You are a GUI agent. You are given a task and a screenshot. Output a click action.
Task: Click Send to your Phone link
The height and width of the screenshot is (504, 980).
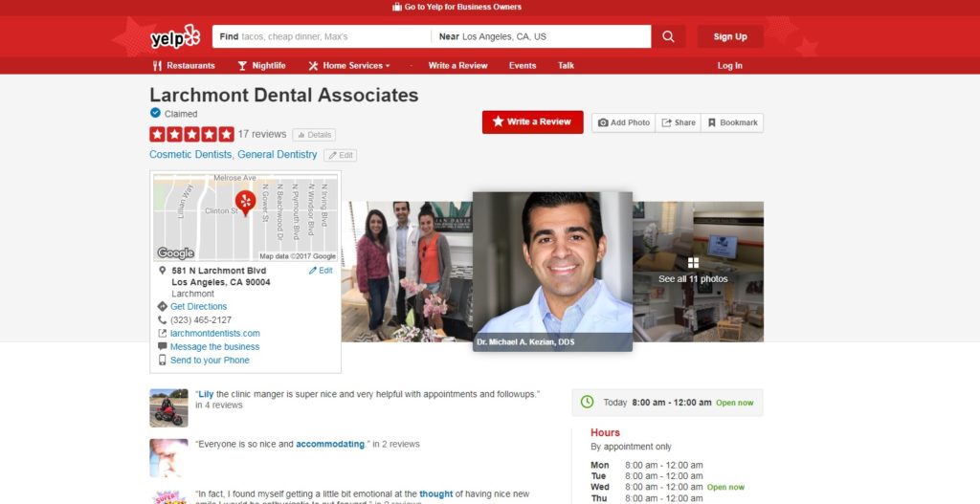(210, 361)
